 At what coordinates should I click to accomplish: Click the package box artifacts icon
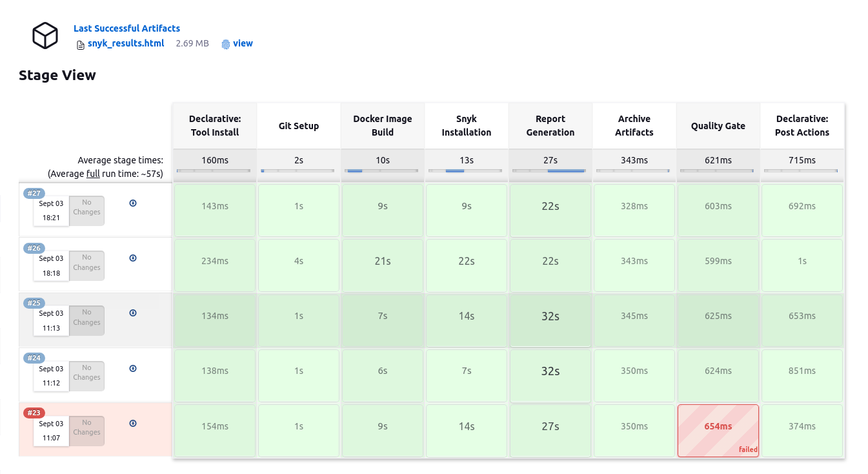click(45, 36)
